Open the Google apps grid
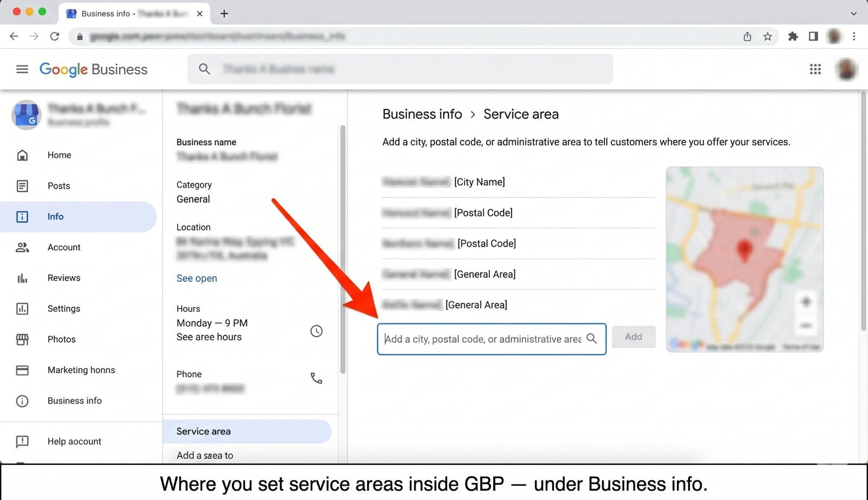 [815, 69]
